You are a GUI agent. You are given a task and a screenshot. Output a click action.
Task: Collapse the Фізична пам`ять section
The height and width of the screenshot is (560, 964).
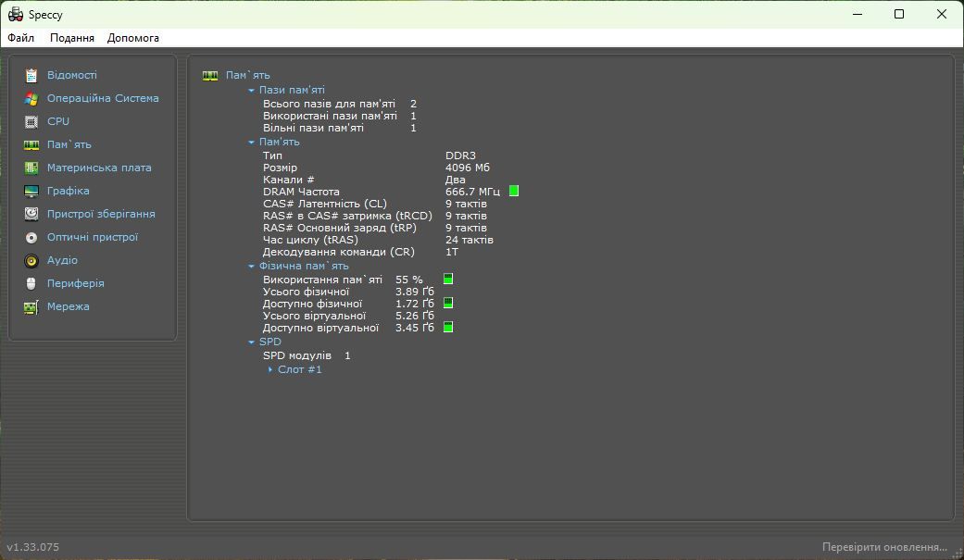tap(251, 267)
